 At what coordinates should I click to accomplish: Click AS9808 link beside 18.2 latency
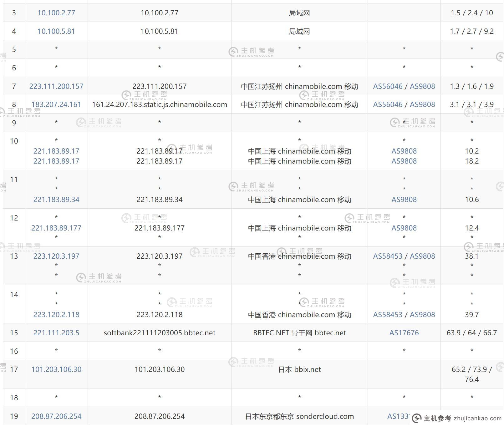pyautogui.click(x=404, y=161)
